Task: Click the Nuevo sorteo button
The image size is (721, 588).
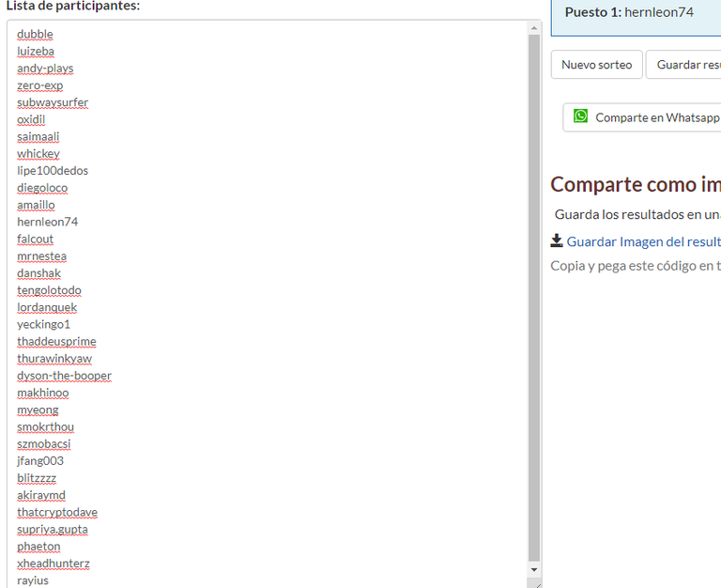Action: tap(596, 65)
